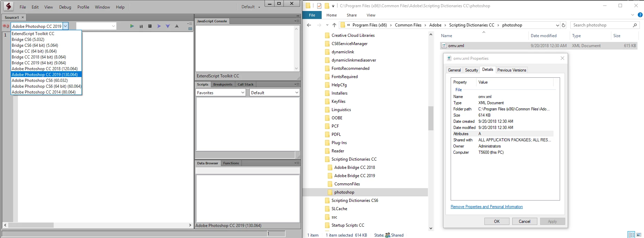The image size is (644, 238).
Task: Go up one folder level in Explorer
Action: (x=334, y=25)
